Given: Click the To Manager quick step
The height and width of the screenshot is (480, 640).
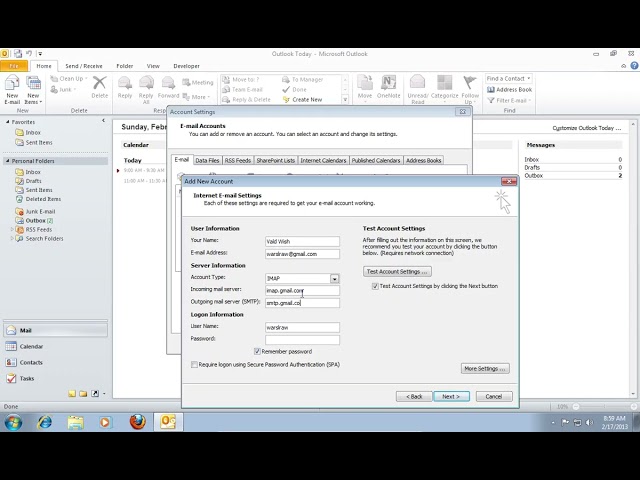Looking at the screenshot, I should [x=303, y=80].
